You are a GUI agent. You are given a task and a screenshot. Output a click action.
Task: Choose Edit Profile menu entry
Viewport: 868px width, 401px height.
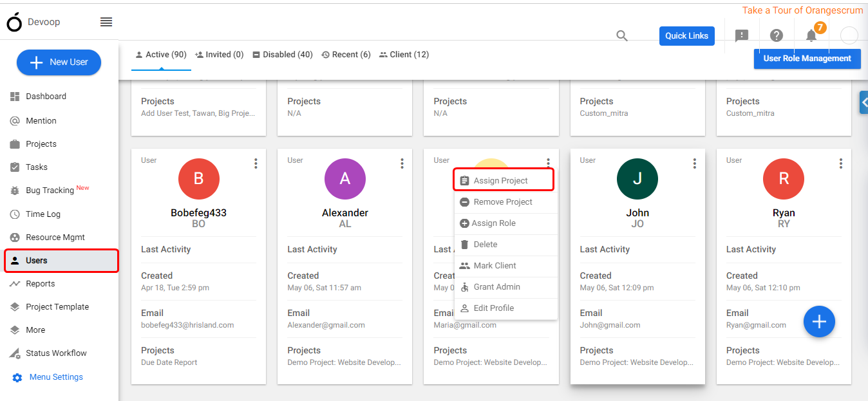click(x=505, y=308)
